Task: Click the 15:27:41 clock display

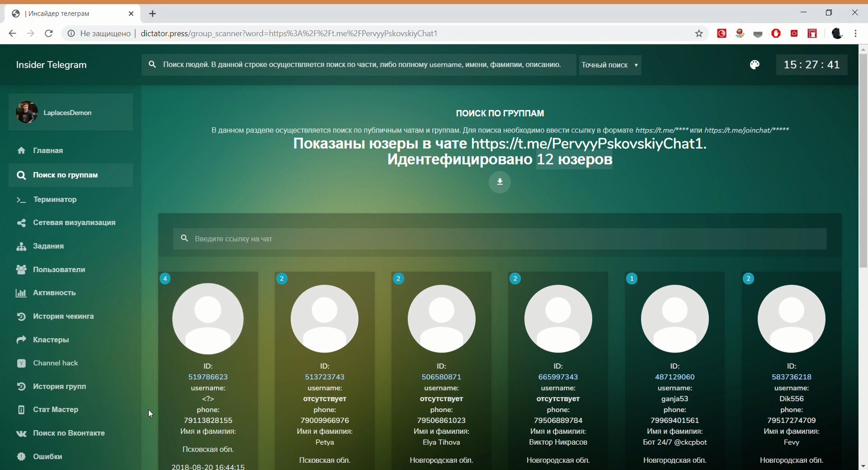Action: tap(811, 65)
